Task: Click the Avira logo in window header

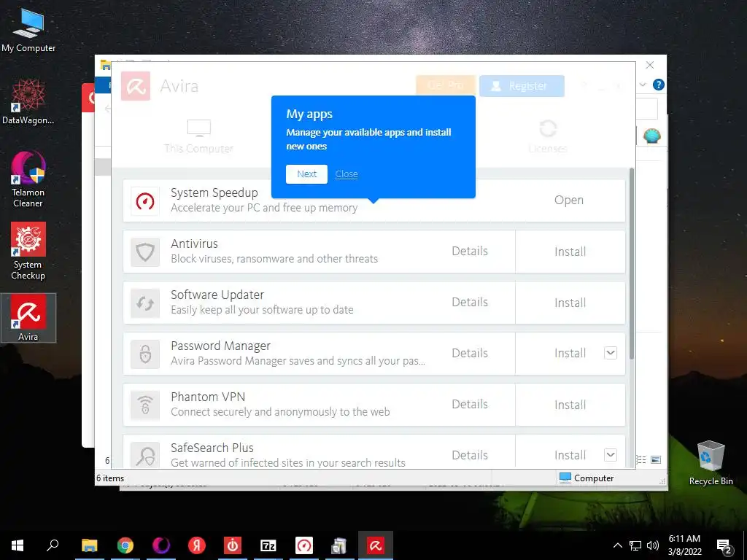Action: point(136,86)
